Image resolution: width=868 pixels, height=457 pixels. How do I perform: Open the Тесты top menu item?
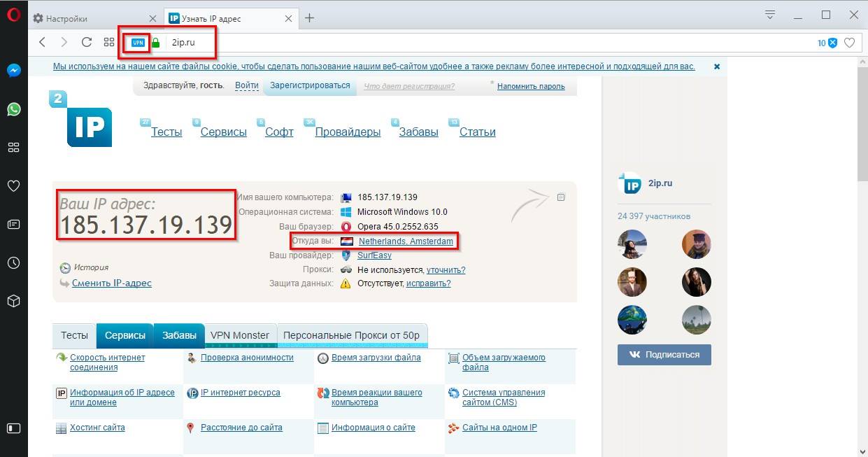pos(166,132)
